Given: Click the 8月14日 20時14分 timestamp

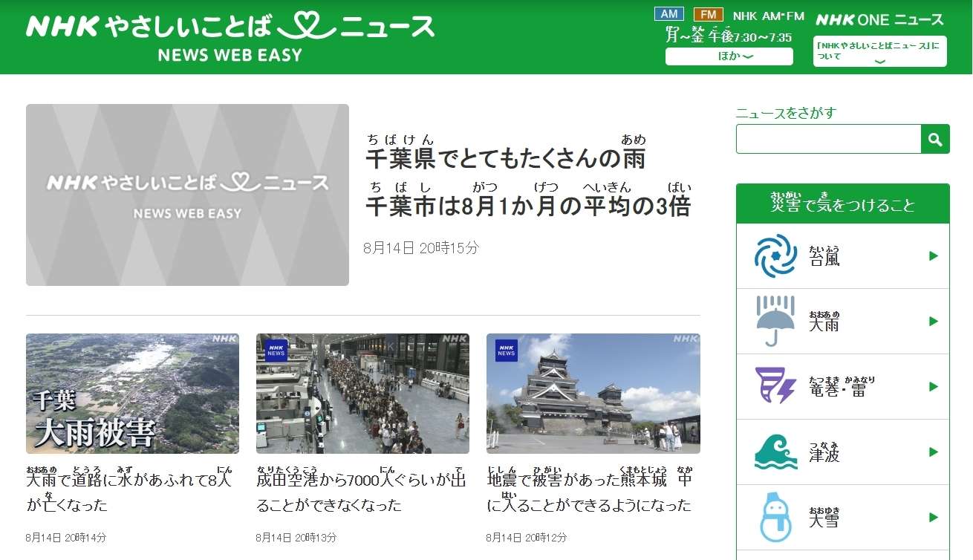Looking at the screenshot, I should point(66,537).
